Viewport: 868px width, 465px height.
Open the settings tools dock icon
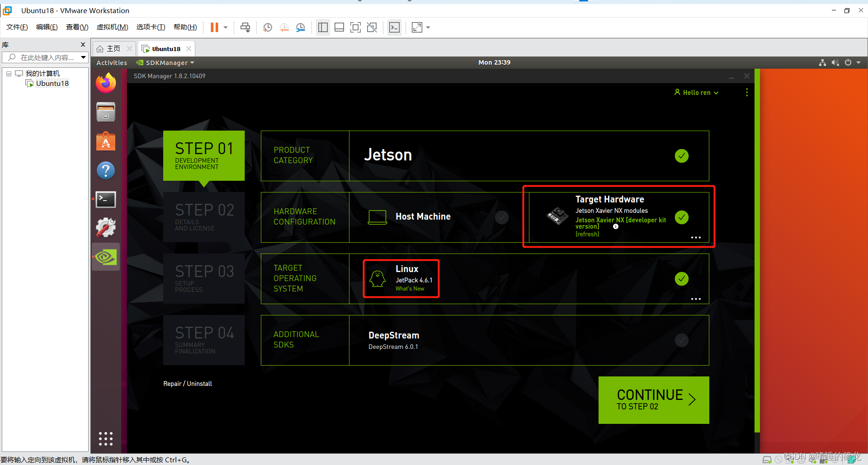tap(106, 228)
